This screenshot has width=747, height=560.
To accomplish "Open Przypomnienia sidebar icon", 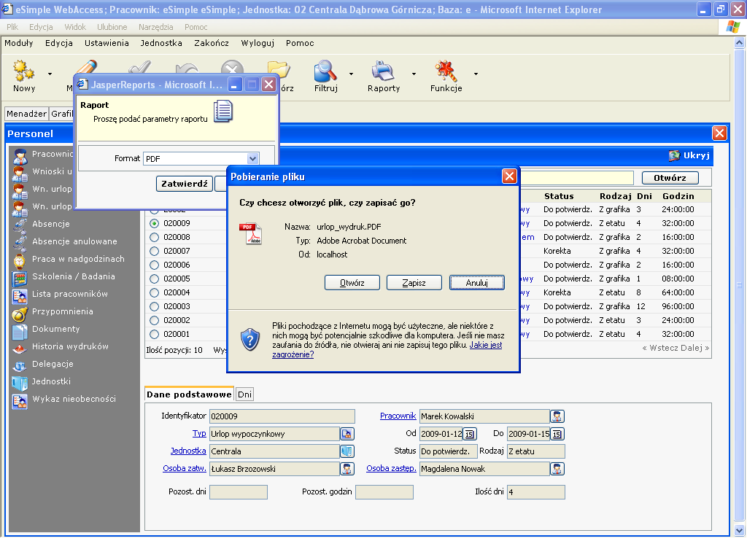I will (20, 313).
